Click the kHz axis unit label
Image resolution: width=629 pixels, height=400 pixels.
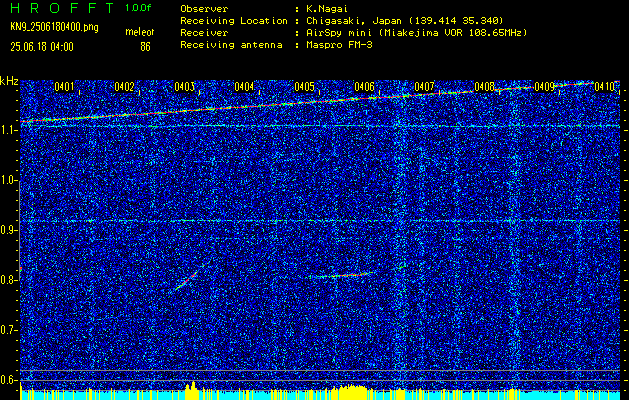pyautogui.click(x=9, y=81)
